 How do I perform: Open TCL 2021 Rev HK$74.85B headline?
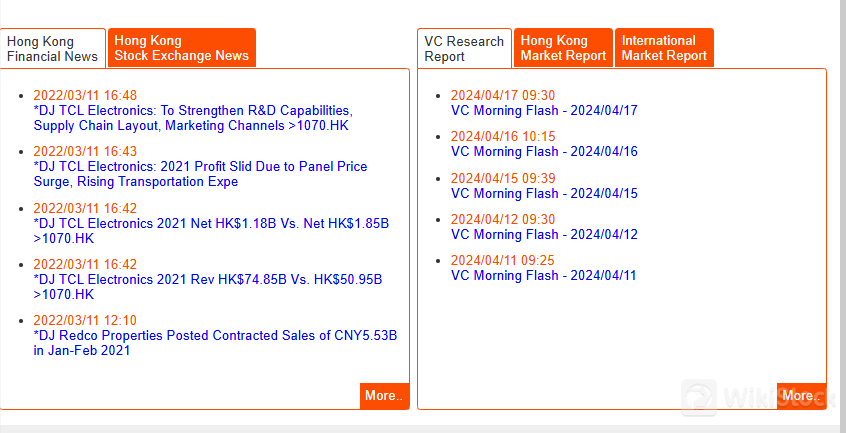[x=208, y=287]
